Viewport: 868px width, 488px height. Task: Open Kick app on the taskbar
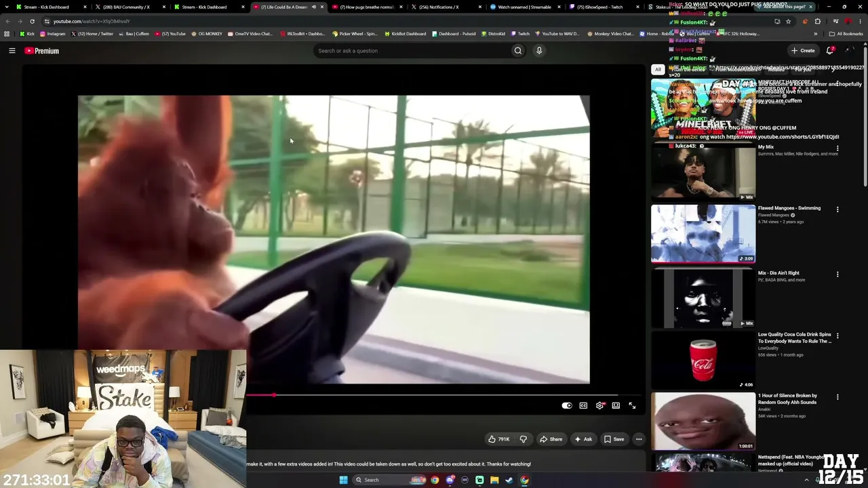(479, 480)
